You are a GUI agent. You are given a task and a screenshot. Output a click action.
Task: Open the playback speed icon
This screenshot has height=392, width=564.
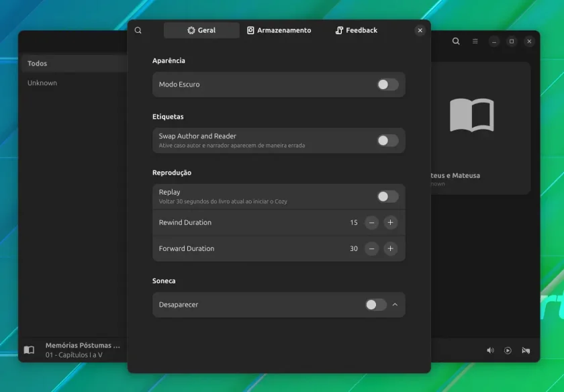coord(508,350)
